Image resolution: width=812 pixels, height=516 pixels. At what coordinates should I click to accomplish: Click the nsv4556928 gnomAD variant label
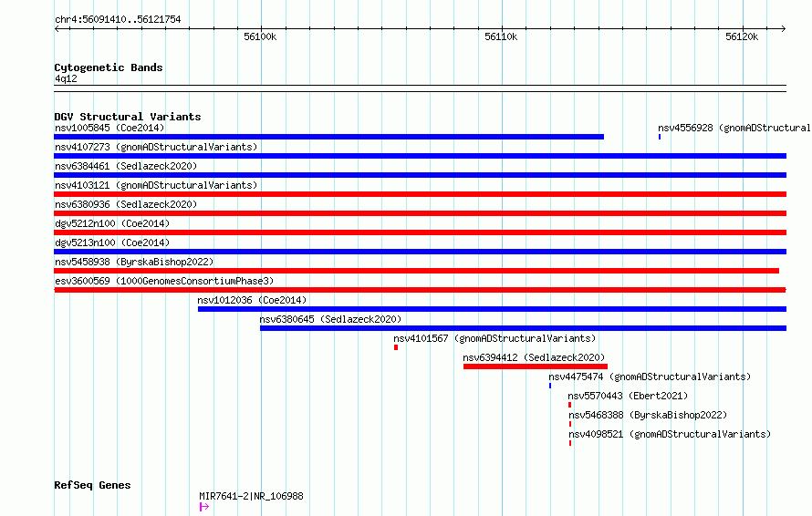(x=734, y=128)
